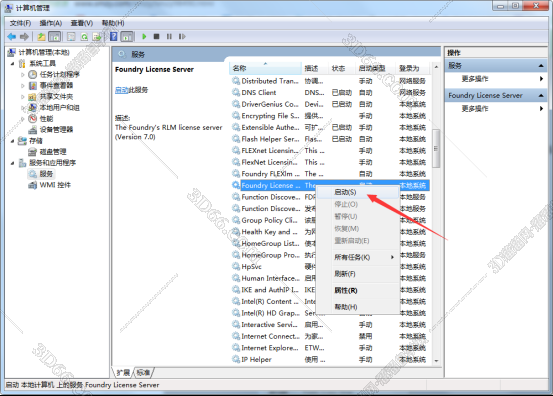Select the Group Policy Cli... service row
Screen dimensions: 553x396
tap(273, 220)
